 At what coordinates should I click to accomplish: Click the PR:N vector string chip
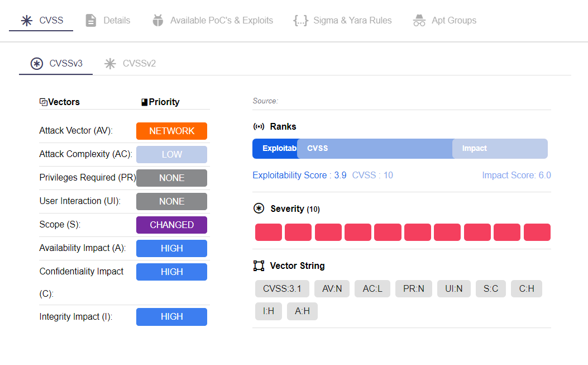[x=414, y=289]
